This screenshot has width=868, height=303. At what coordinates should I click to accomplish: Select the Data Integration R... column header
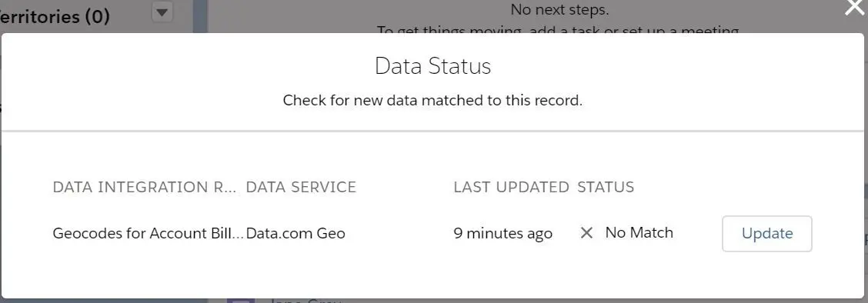point(145,187)
